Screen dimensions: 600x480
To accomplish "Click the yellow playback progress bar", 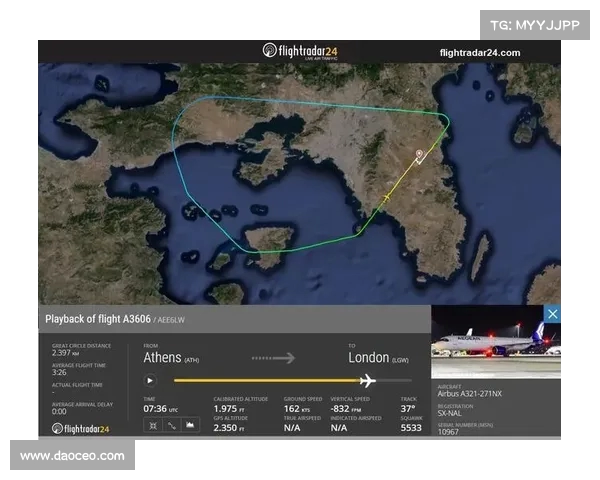I will pos(267,380).
